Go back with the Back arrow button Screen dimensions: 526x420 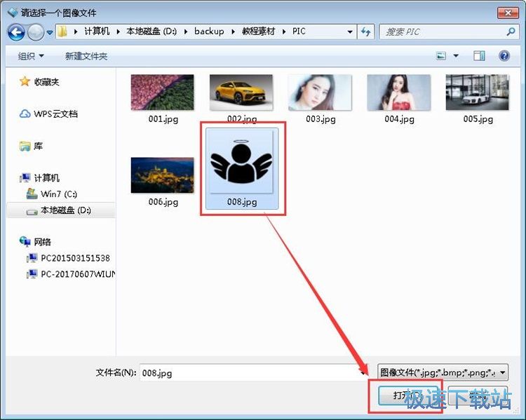click(x=16, y=32)
